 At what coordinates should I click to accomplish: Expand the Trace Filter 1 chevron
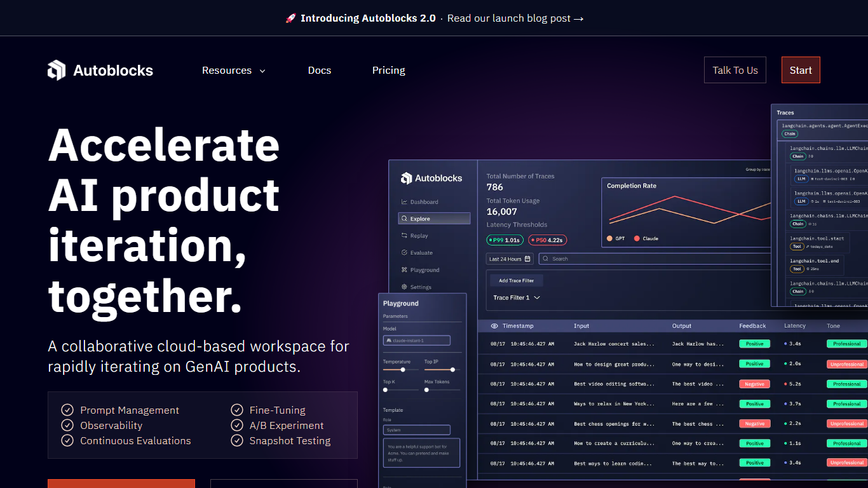(x=537, y=298)
